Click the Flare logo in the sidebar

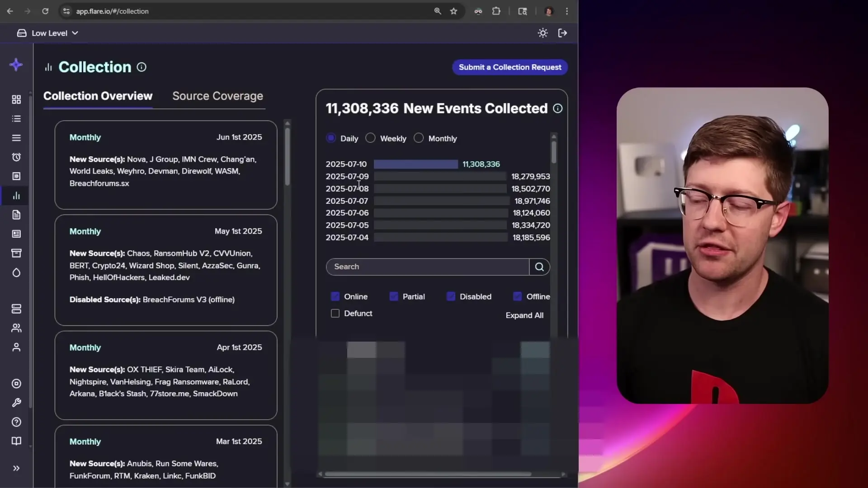pyautogui.click(x=16, y=65)
